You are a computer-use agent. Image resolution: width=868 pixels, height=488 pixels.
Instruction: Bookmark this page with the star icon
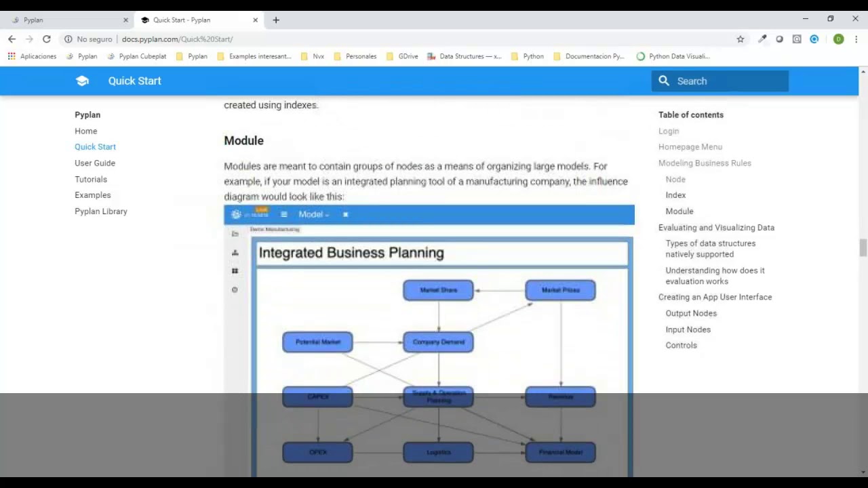[x=741, y=39]
